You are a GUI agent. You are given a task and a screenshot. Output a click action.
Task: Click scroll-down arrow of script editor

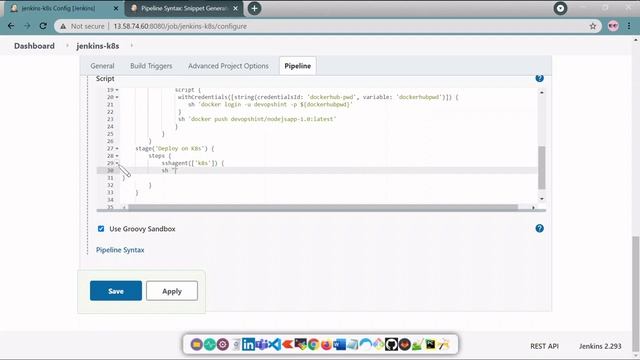point(542,199)
